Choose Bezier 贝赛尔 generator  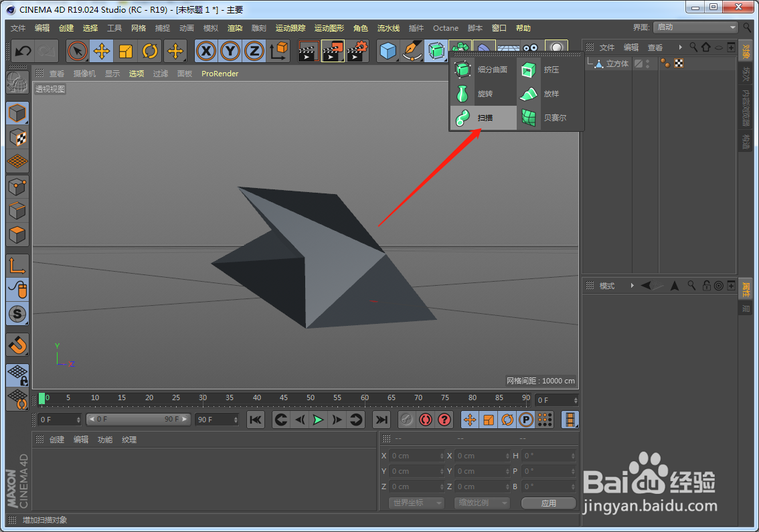click(550, 118)
